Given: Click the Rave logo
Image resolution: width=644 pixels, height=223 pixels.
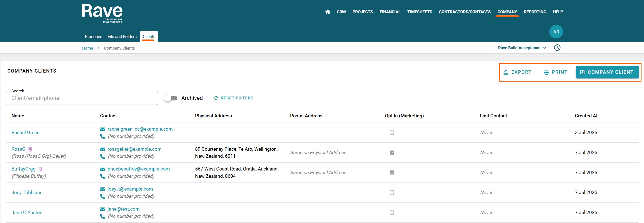Looking at the screenshot, I should point(102,13).
